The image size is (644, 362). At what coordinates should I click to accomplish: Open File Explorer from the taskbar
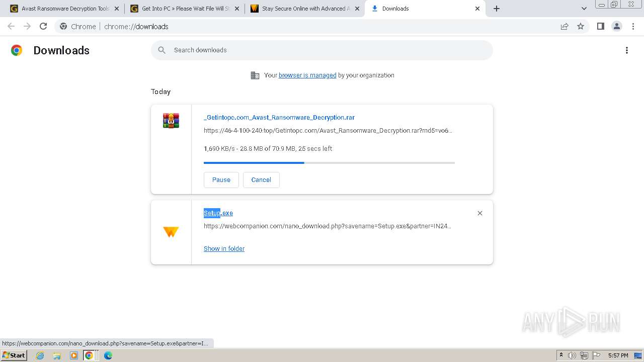pos(57,355)
